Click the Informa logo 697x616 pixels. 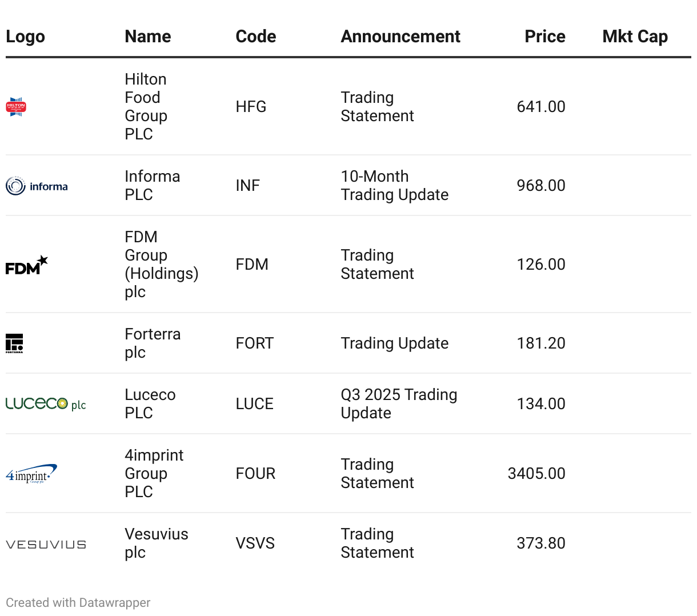click(x=37, y=186)
